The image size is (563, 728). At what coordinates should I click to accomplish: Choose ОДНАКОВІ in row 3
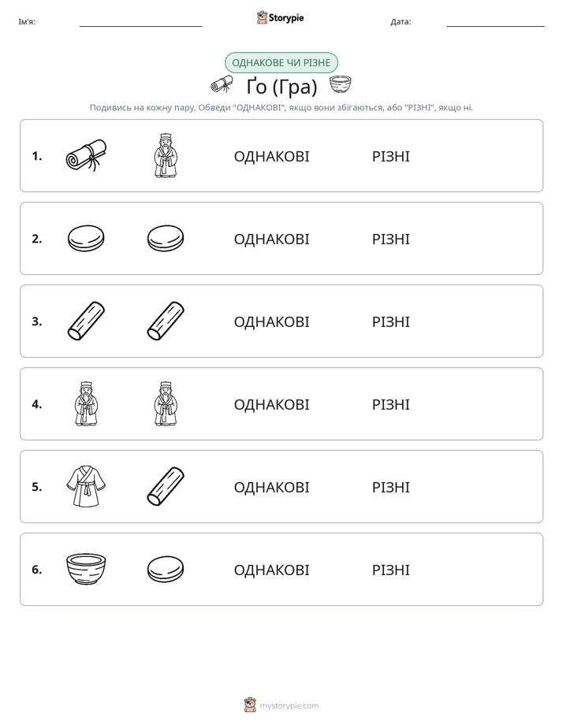(271, 321)
